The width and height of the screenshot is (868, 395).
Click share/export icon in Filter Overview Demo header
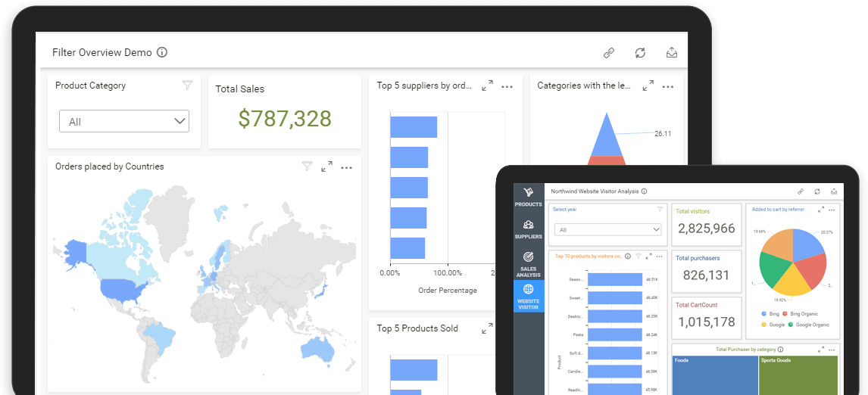[672, 52]
